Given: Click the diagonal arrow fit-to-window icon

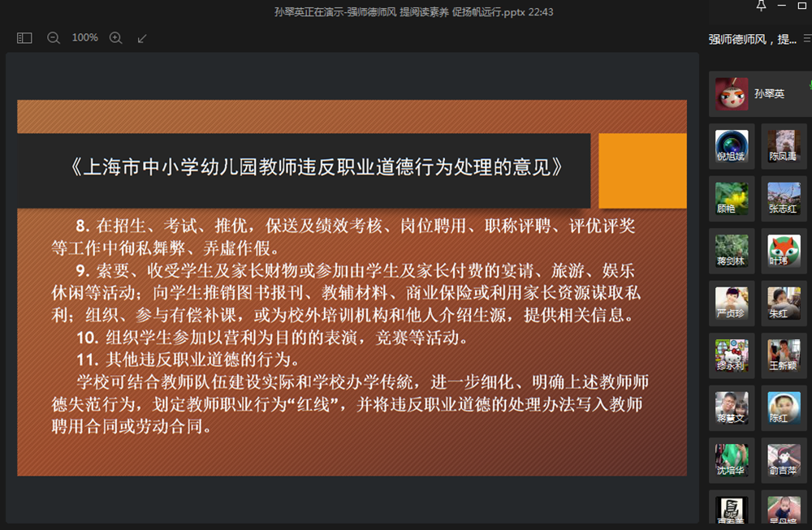Looking at the screenshot, I should (142, 38).
